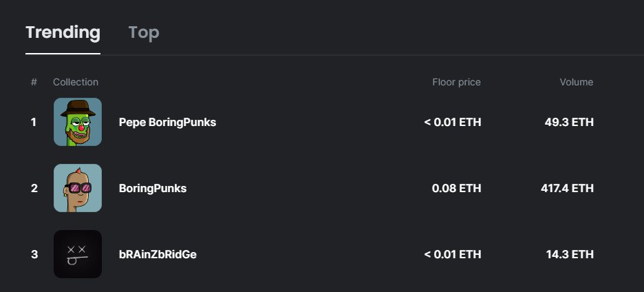Screen dimensions: 644x292
Task: Click the bRAinZbRidGe black avatar icon
Action: 78,254
